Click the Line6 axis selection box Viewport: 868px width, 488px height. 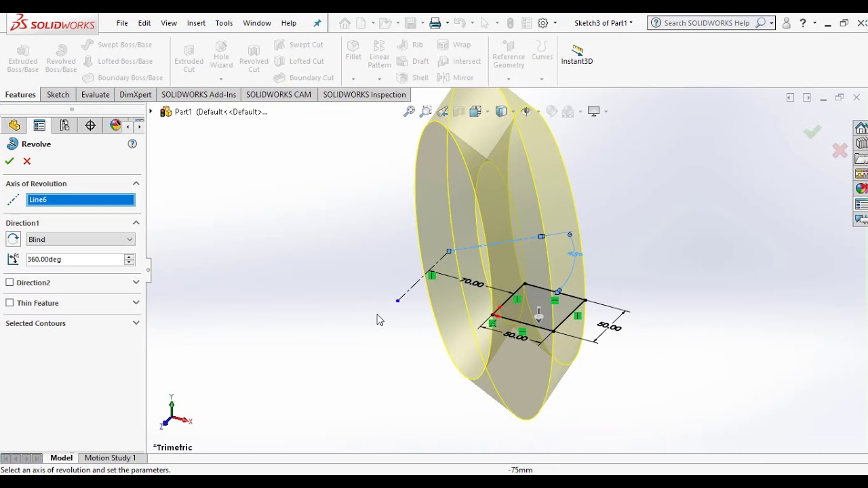(81, 200)
